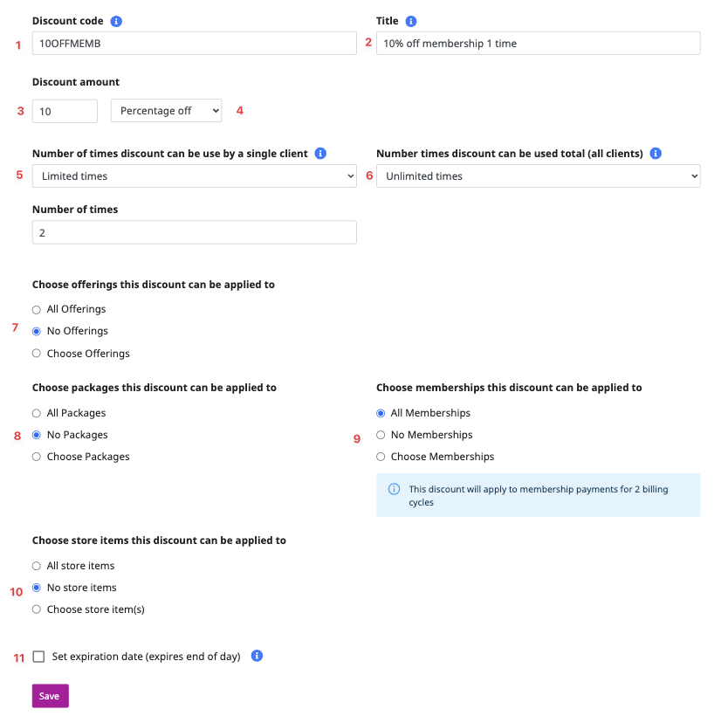Click info icon next to Discount code
728x716 pixels.
click(x=117, y=21)
